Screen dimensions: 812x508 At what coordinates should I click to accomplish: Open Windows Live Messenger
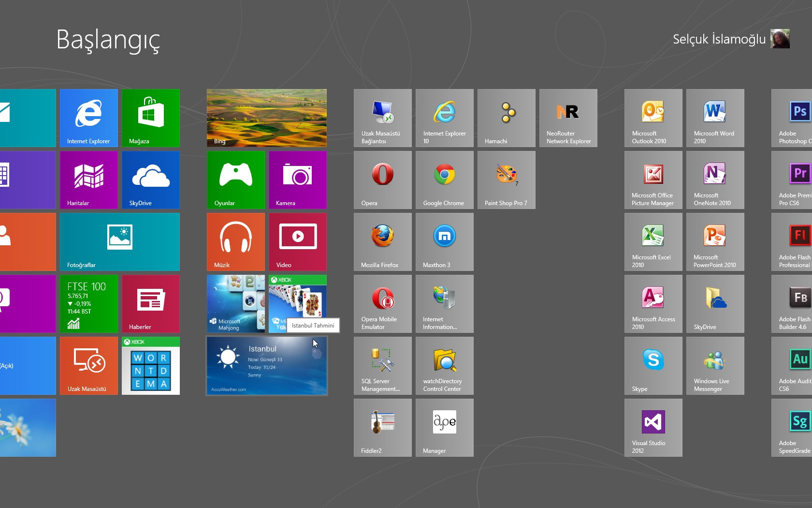[x=715, y=366]
